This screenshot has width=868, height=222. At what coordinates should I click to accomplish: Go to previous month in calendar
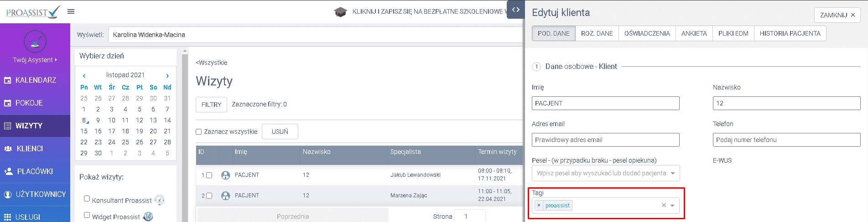click(x=84, y=75)
